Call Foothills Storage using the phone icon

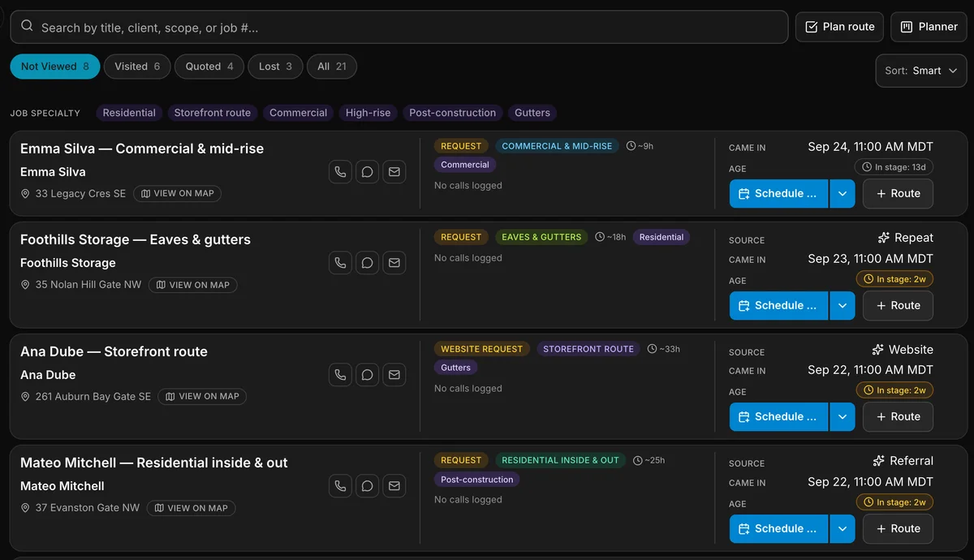(341, 263)
